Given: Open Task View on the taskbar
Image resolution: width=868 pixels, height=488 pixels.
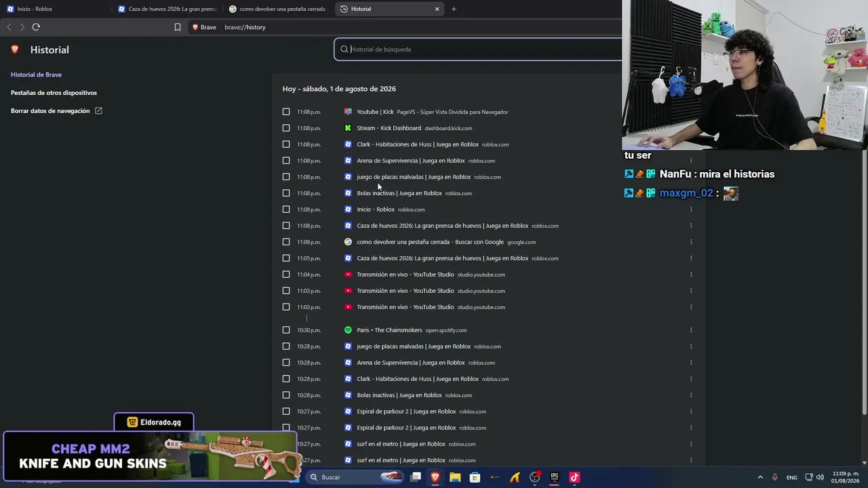Looking at the screenshot, I should tap(416, 477).
